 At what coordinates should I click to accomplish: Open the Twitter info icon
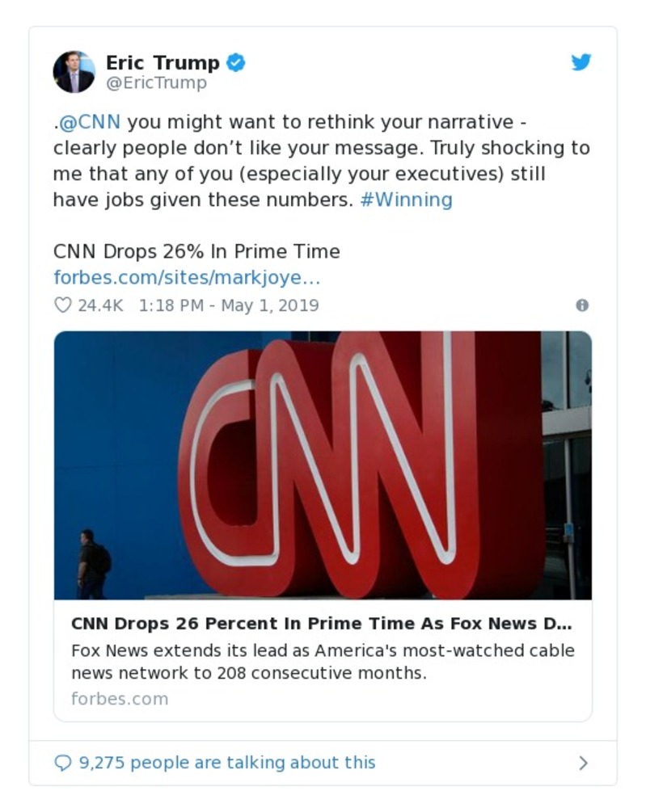pyautogui.click(x=581, y=305)
